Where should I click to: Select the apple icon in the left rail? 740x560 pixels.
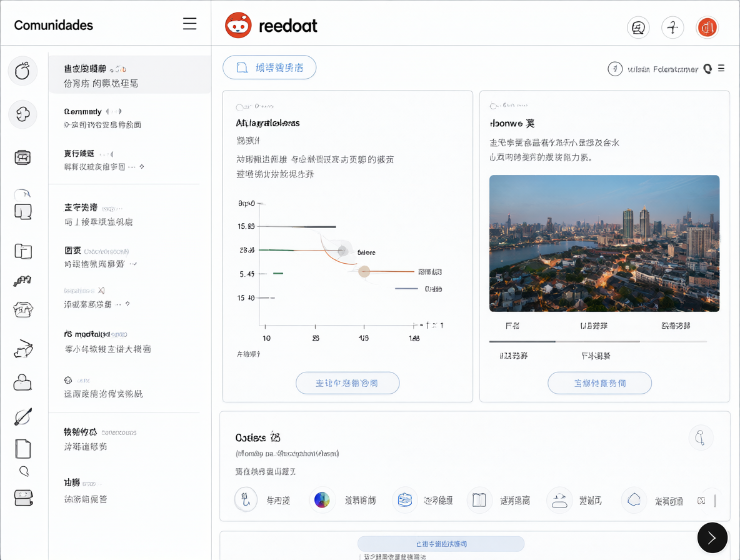point(22,71)
